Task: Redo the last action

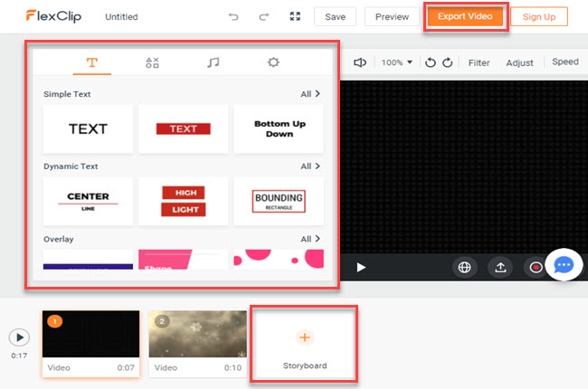Action: click(264, 16)
